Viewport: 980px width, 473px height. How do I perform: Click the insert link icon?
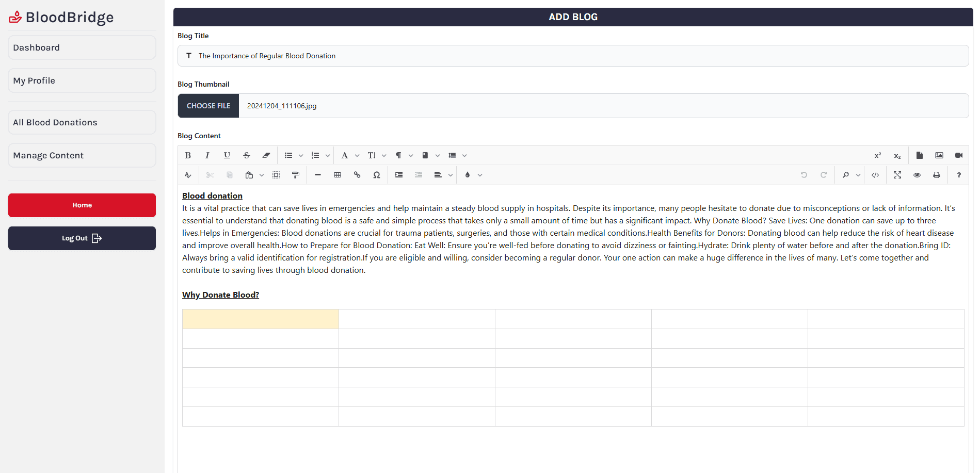pos(357,175)
